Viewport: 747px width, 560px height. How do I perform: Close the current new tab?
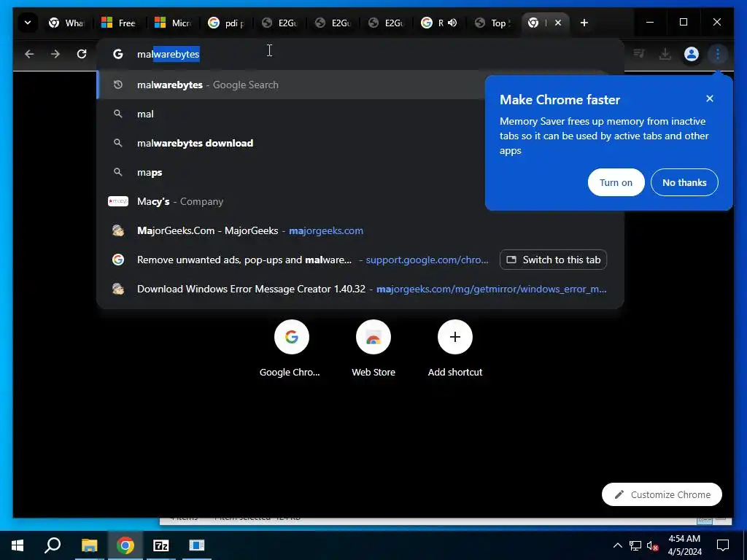coord(558,23)
